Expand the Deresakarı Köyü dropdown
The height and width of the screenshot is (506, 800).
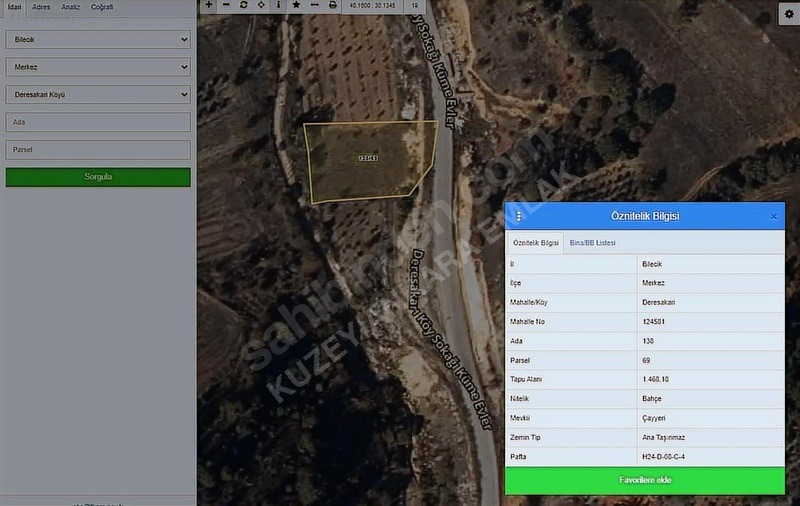(98, 94)
